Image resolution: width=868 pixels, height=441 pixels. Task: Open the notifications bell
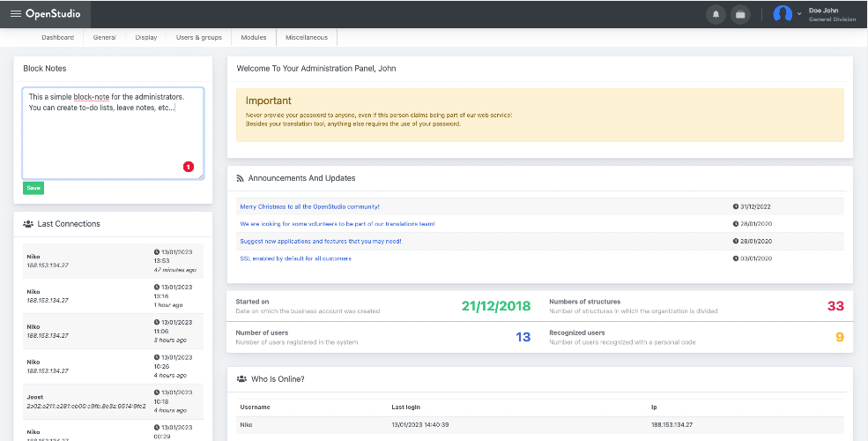716,14
